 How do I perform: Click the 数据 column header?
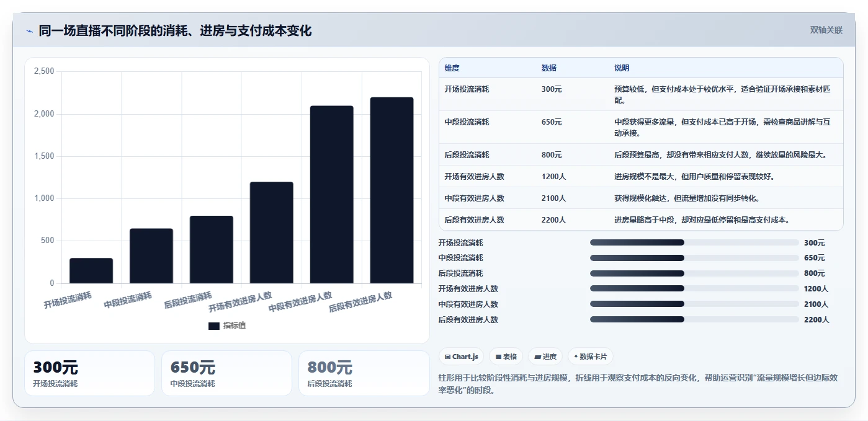click(x=549, y=68)
